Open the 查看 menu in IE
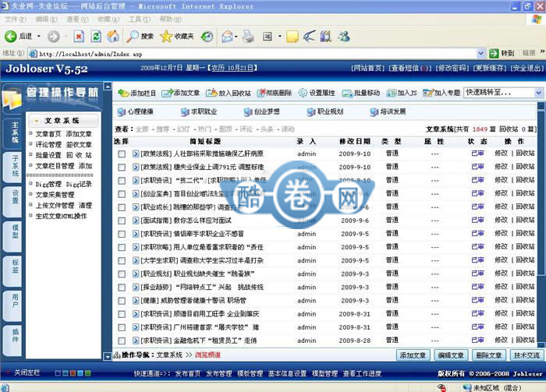The image size is (546, 392). (x=77, y=19)
